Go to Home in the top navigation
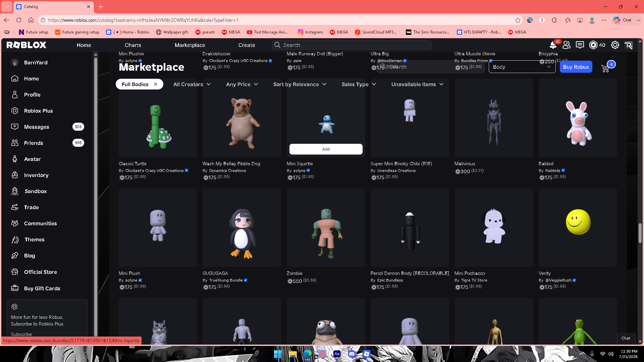This screenshot has width=644, height=362. [x=84, y=45]
